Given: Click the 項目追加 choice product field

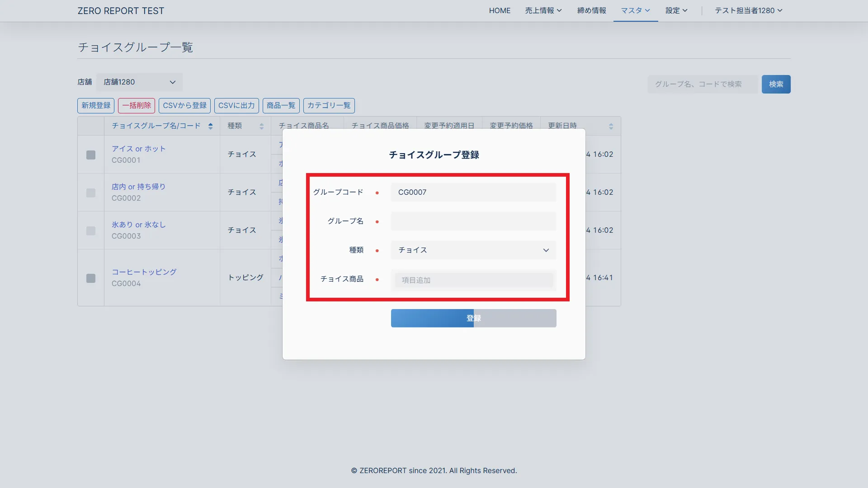Looking at the screenshot, I should [x=473, y=280].
